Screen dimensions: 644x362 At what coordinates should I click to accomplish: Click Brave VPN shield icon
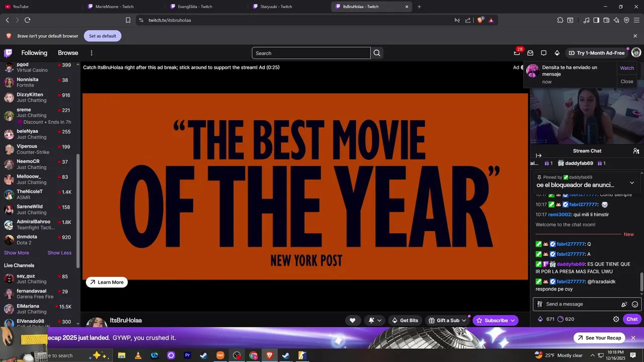pyautogui.click(x=626, y=20)
